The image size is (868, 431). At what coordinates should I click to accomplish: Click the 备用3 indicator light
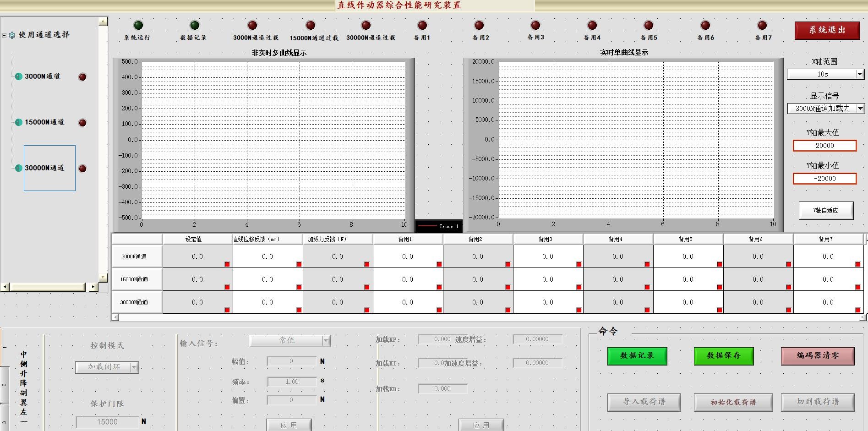tap(535, 25)
